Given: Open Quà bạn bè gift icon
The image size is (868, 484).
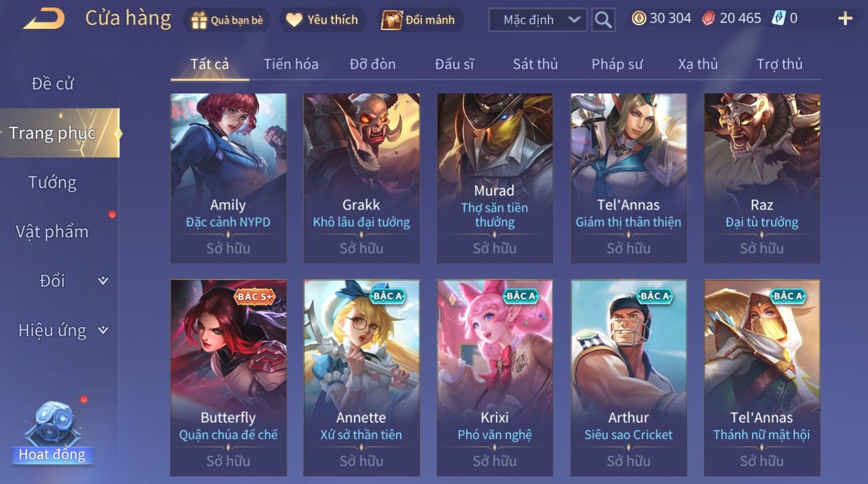Looking at the screenshot, I should pyautogui.click(x=199, y=20).
